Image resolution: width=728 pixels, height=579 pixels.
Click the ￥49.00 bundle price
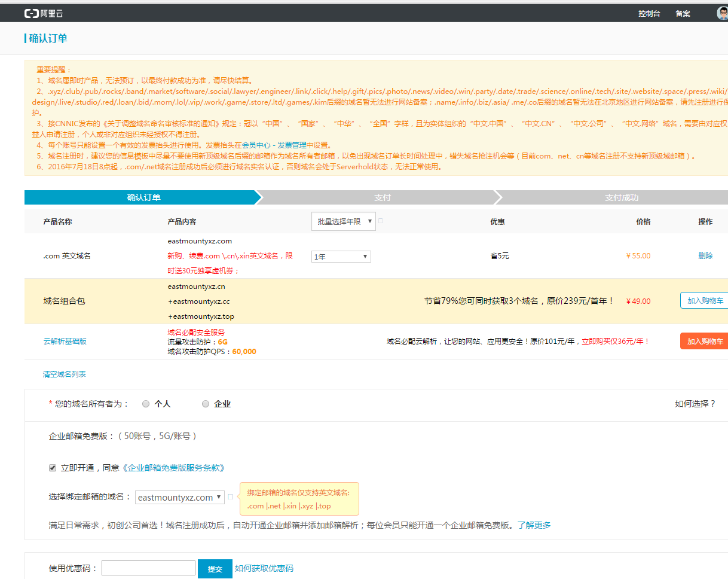pyautogui.click(x=638, y=301)
